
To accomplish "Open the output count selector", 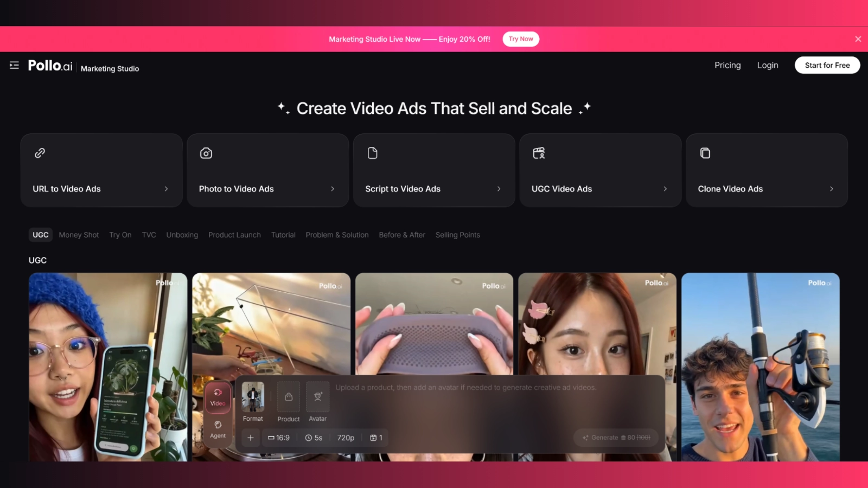I will pos(376,438).
